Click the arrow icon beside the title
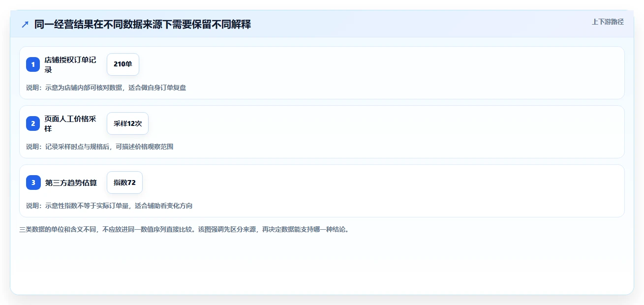 (25, 24)
